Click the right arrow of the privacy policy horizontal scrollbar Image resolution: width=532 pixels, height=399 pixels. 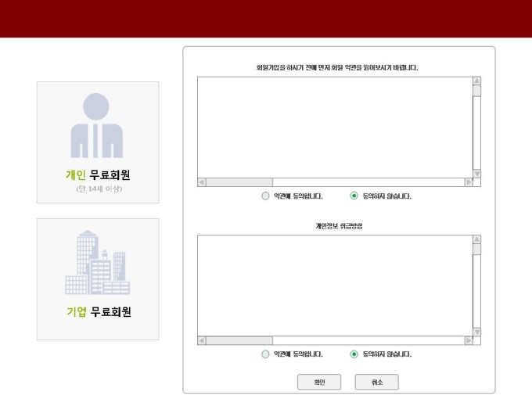click(x=469, y=340)
